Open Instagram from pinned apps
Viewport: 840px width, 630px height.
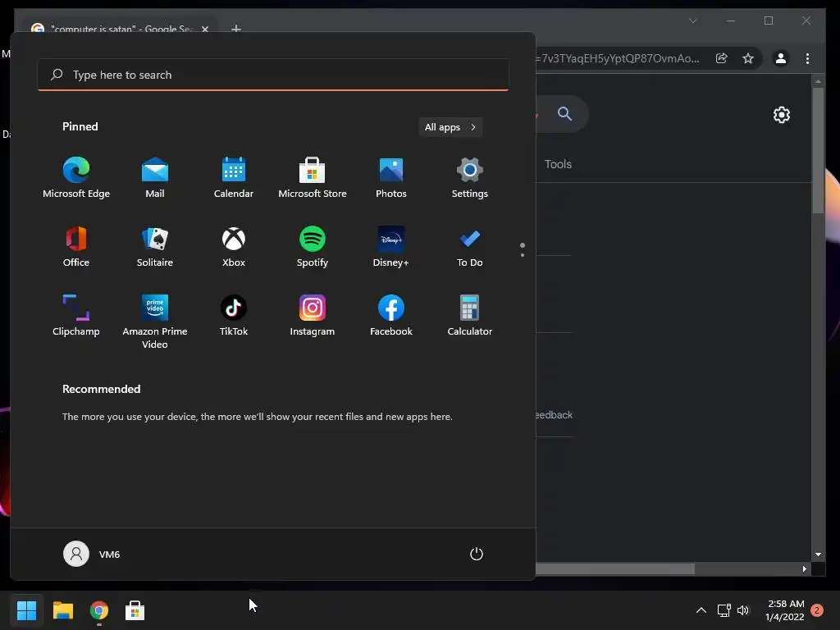[x=313, y=315]
